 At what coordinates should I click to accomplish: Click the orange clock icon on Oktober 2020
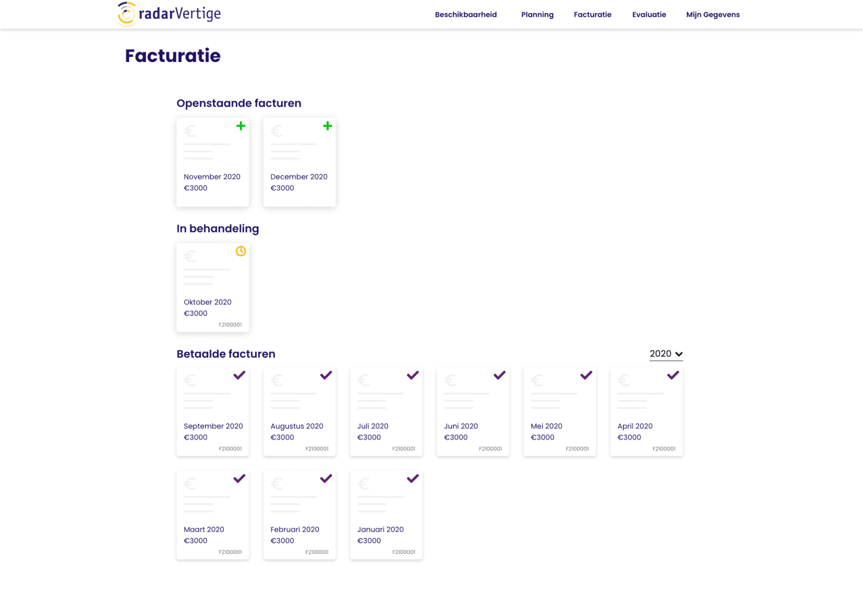241,251
